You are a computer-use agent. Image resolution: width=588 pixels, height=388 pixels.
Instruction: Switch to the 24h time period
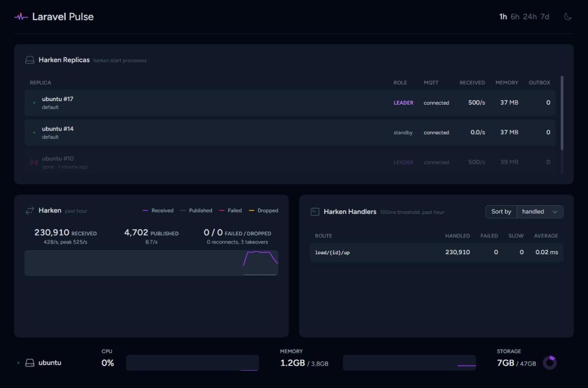(530, 16)
